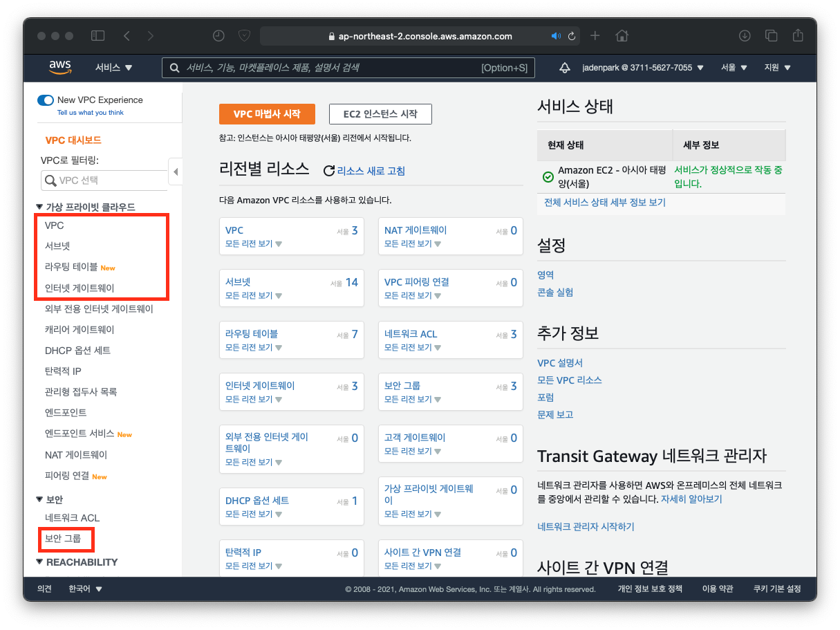Click the 서브넷 count 14 in resource card
The height and width of the screenshot is (630, 840).
coord(352,282)
